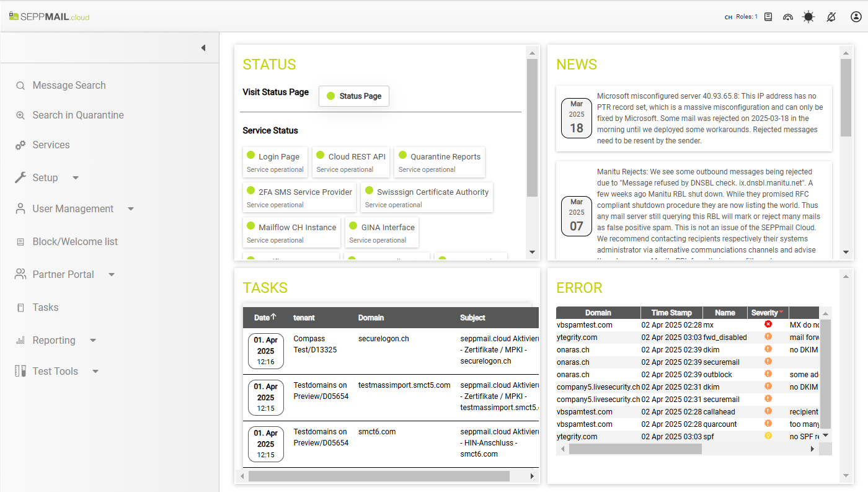Click the News panel vertical scrollbar thumb
Image resolution: width=868 pixels, height=492 pixels.
[846, 97]
